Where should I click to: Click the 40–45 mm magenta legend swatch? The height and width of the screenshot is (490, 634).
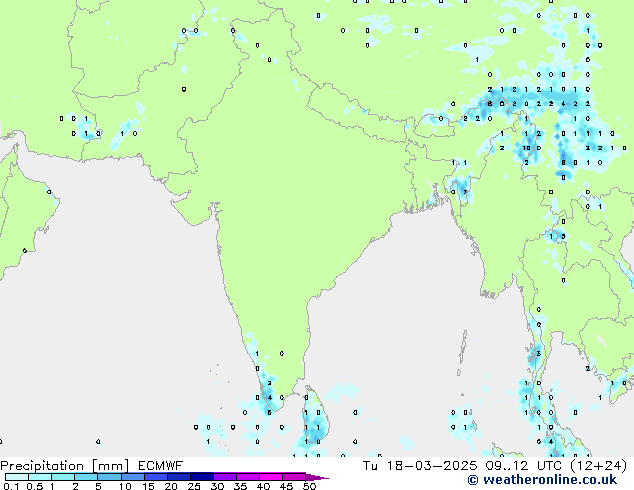point(271,477)
